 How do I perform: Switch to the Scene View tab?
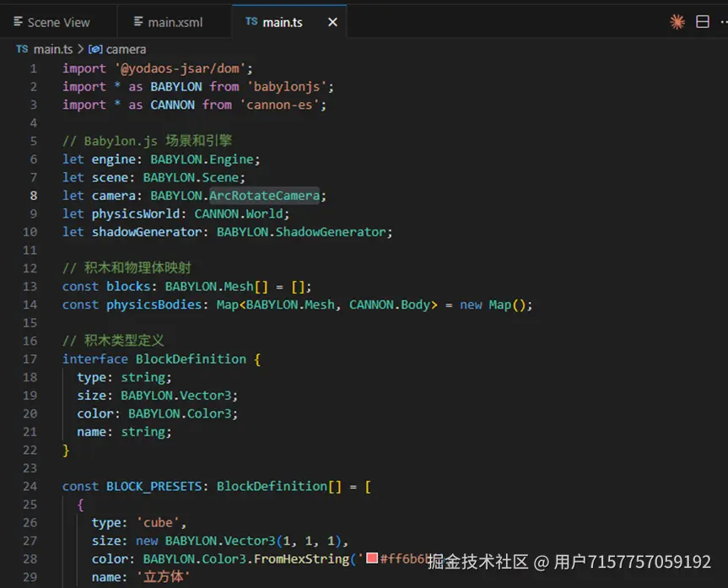pos(52,22)
